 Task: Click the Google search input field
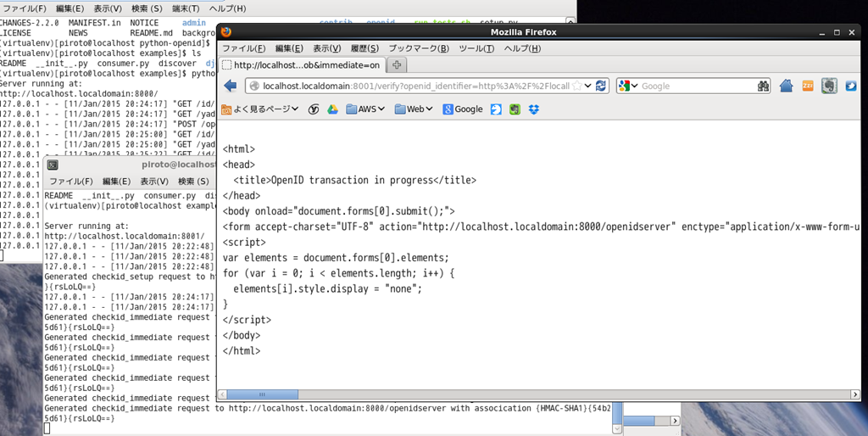(x=695, y=86)
